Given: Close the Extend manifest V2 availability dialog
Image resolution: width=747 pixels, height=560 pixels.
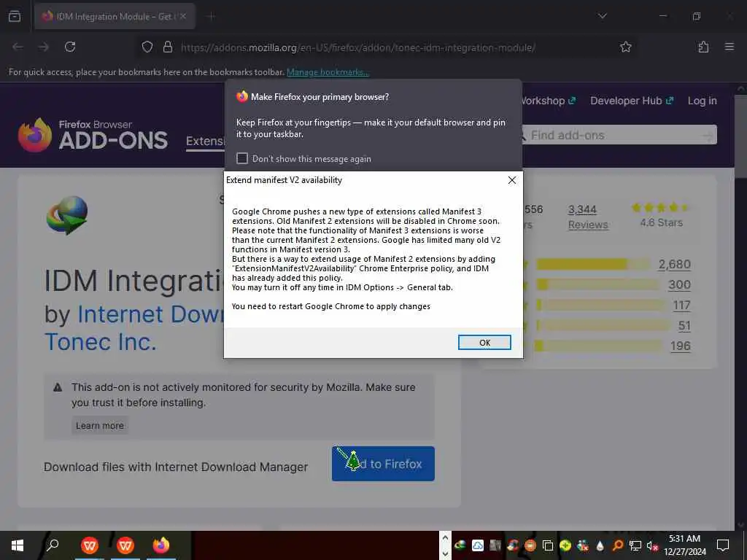Looking at the screenshot, I should 511,180.
